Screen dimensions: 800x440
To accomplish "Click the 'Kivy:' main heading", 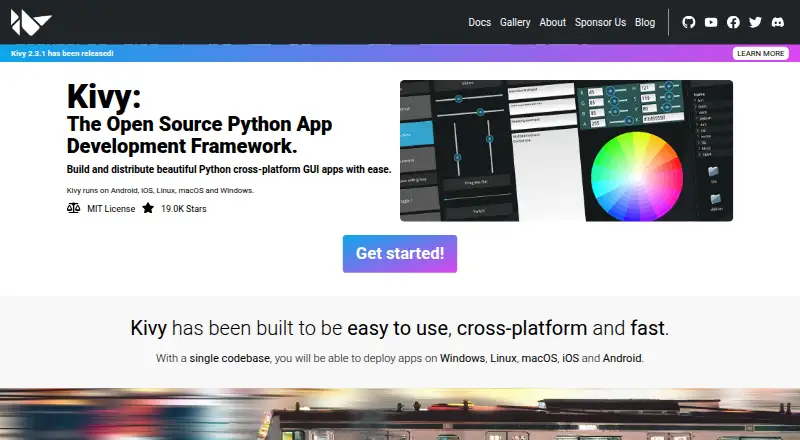I will (104, 96).
